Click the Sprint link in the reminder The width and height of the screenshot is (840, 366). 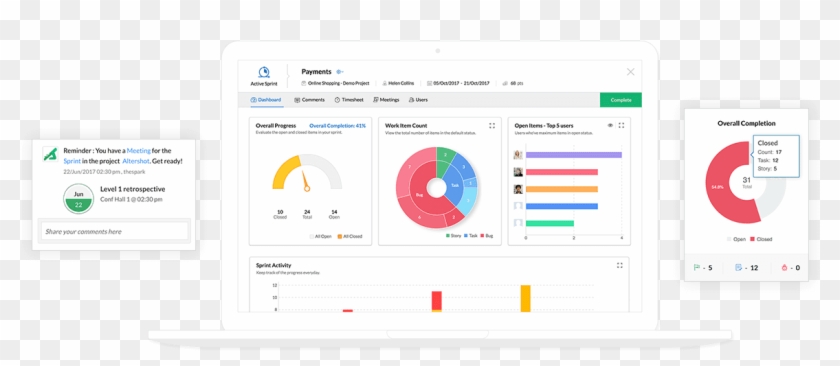(x=72, y=161)
